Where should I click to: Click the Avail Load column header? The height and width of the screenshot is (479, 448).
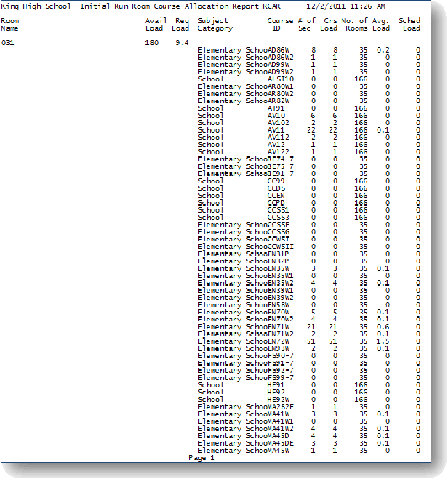[x=156, y=24]
